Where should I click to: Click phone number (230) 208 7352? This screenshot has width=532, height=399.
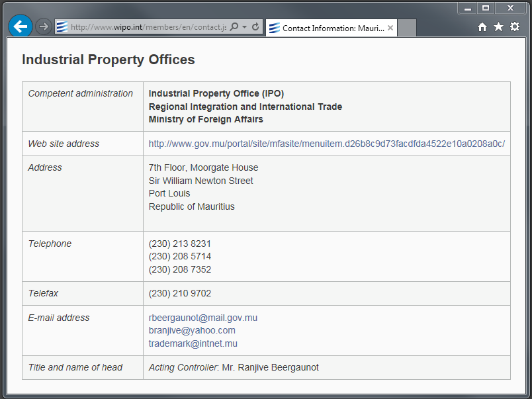click(180, 269)
